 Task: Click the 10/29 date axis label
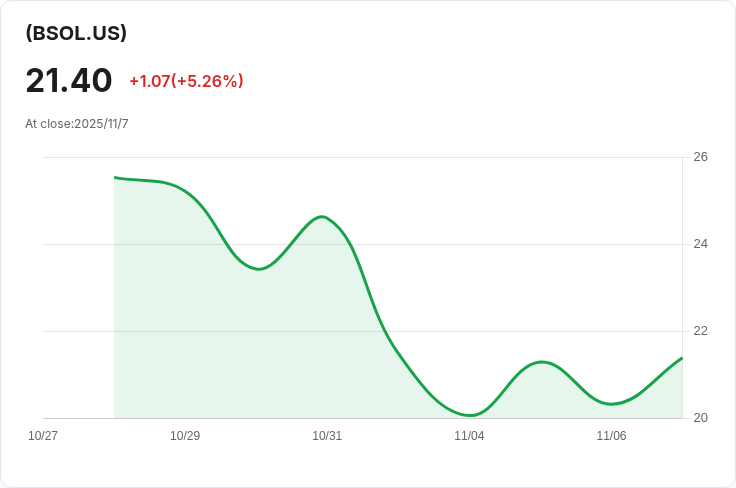coord(185,435)
